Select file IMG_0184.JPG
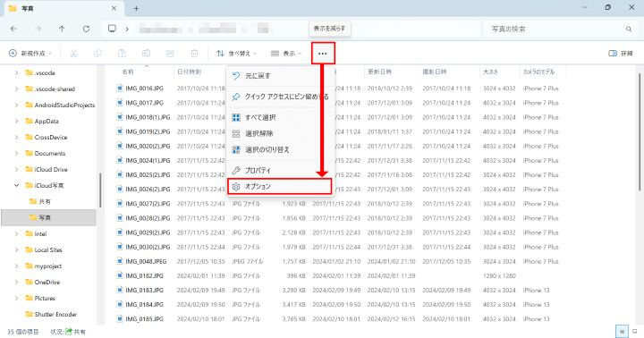644x338 pixels. [144, 304]
